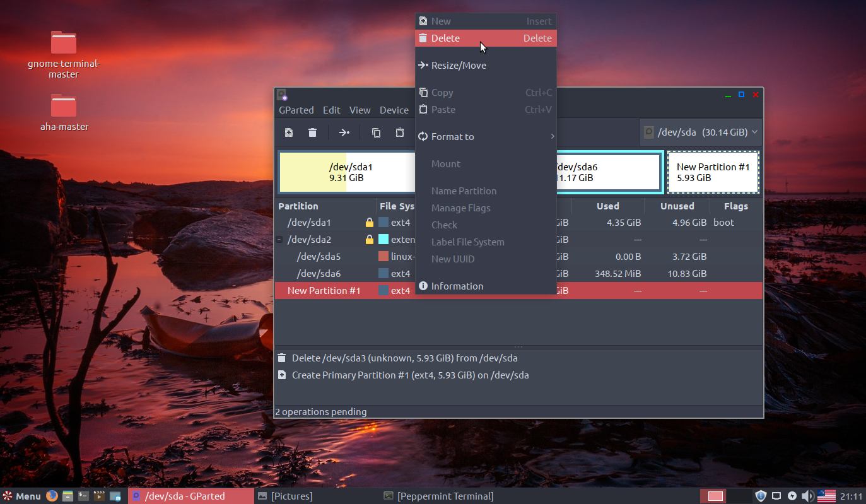This screenshot has height=504, width=866.
Task: Collapse the /dev/sda2 extended partition tree
Action: click(278, 239)
